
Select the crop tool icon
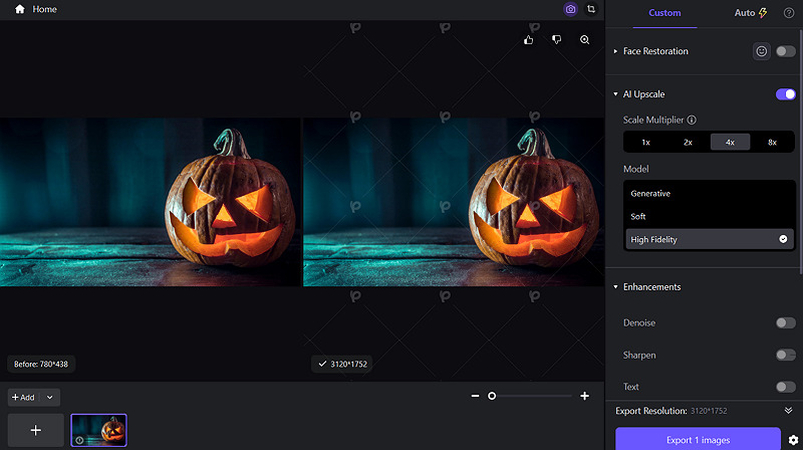coord(591,9)
